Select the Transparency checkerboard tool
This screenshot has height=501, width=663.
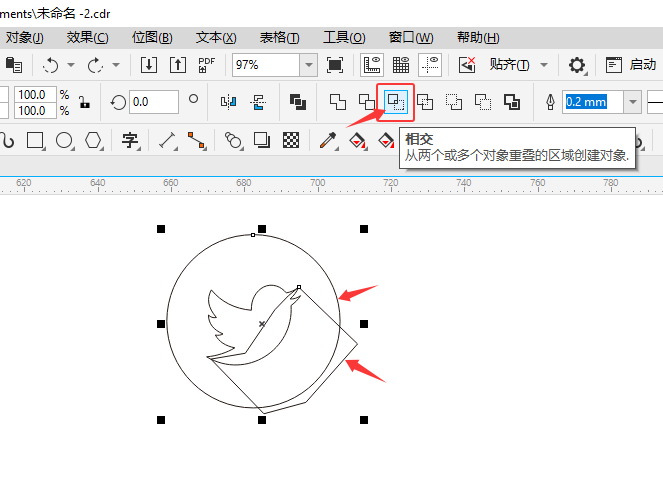pos(291,140)
